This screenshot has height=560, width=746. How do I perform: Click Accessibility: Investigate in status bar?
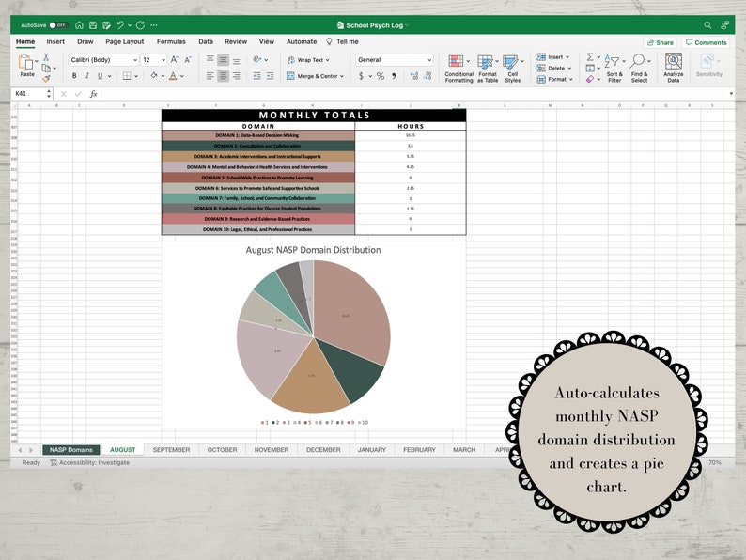[x=89, y=462]
